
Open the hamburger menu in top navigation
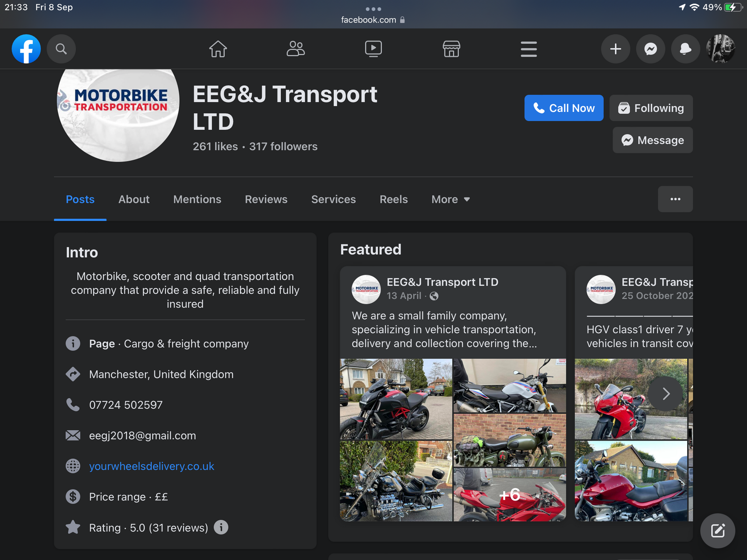pos(529,49)
